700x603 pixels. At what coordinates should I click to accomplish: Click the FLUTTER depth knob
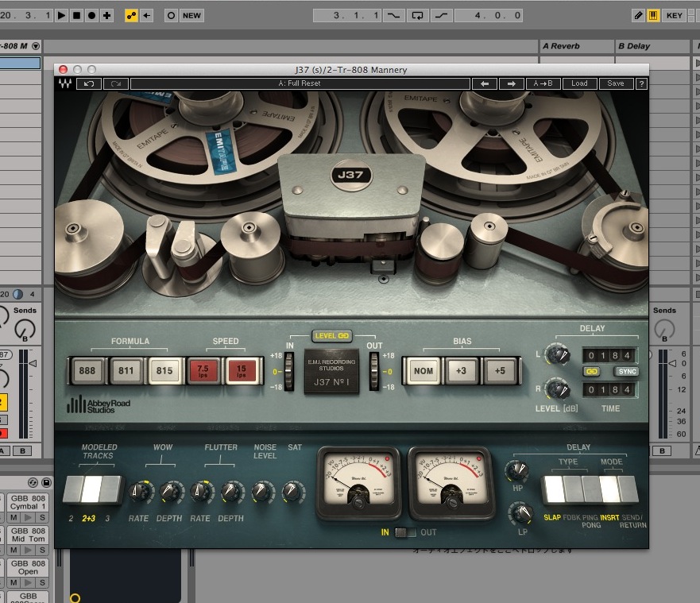click(x=231, y=492)
